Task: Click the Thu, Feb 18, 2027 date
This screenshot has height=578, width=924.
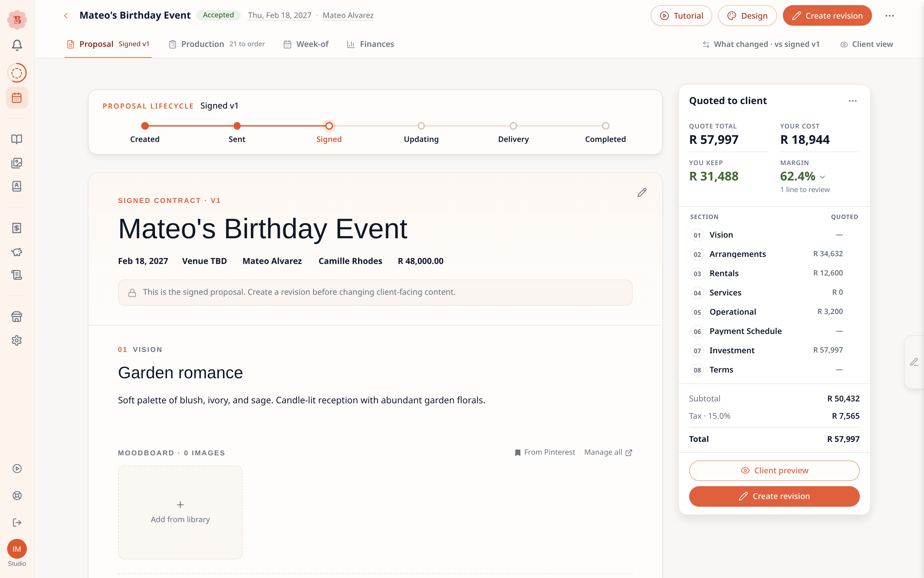Action: pyautogui.click(x=279, y=15)
